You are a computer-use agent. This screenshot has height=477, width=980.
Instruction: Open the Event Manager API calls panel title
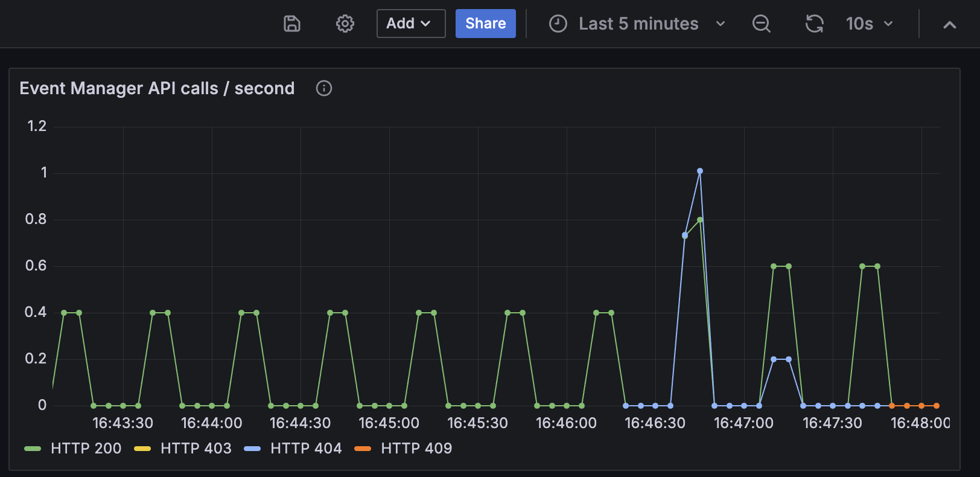pyautogui.click(x=157, y=88)
